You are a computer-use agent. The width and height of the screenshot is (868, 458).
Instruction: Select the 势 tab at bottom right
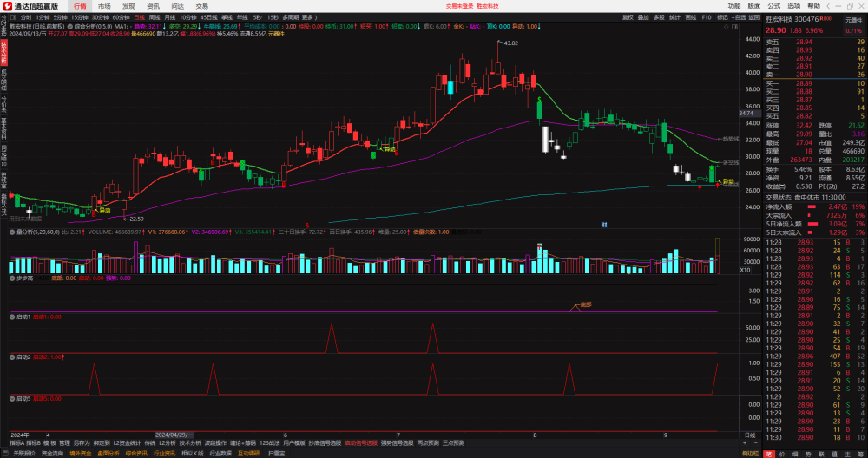coord(806,454)
